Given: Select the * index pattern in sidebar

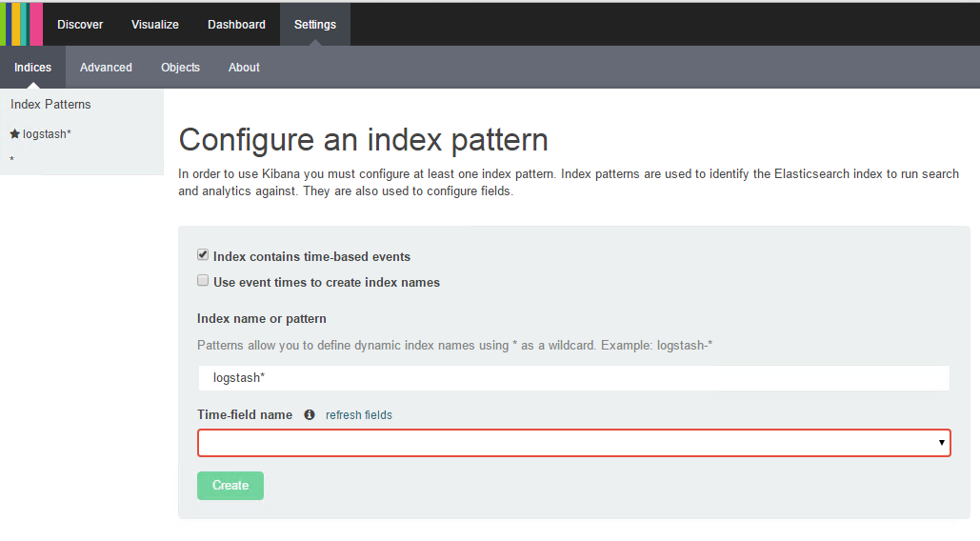Looking at the screenshot, I should click(x=11, y=159).
